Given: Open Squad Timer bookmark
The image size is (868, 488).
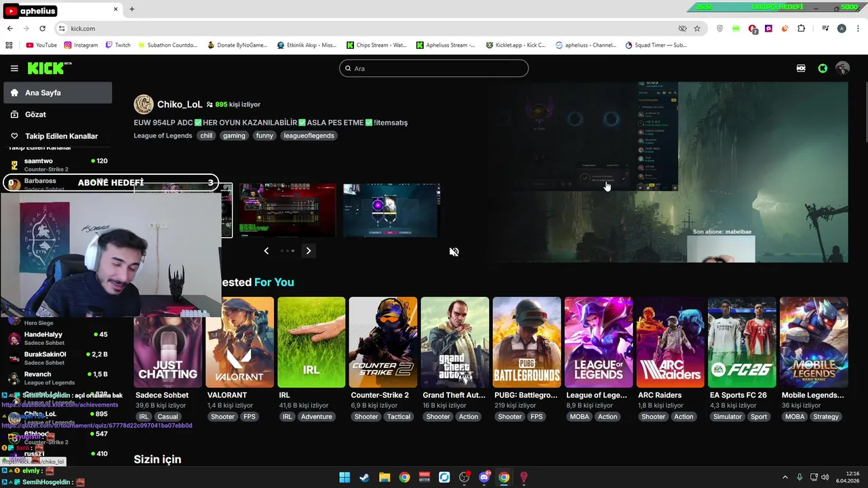Looking at the screenshot, I should tap(656, 45).
